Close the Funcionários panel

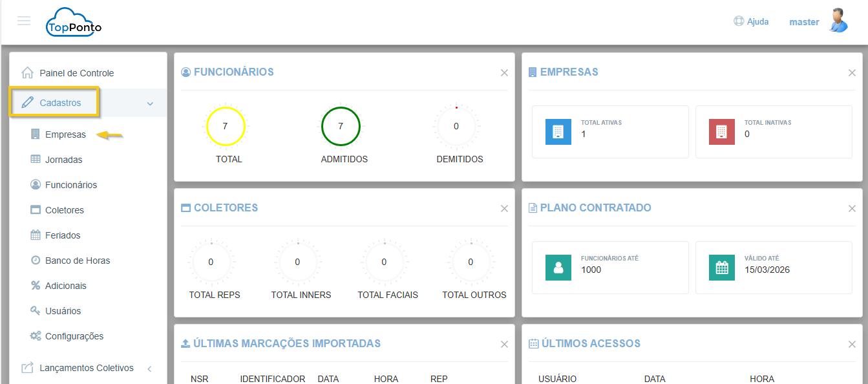click(x=504, y=73)
